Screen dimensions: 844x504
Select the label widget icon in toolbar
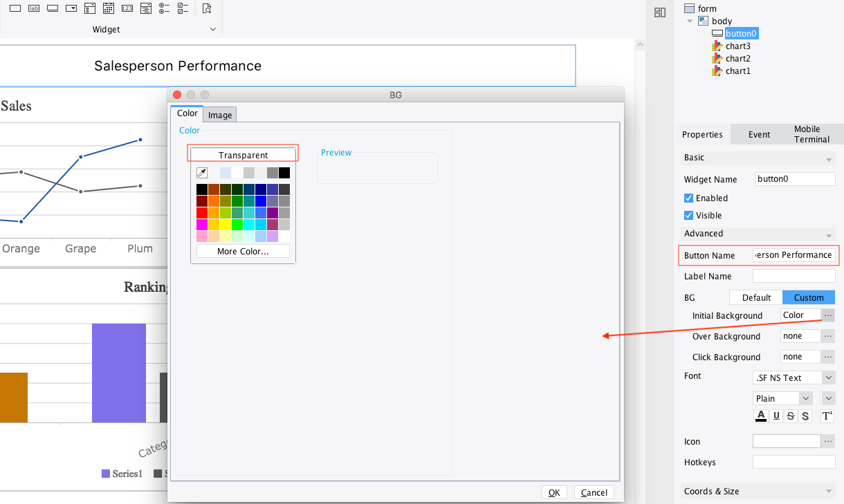click(x=34, y=8)
